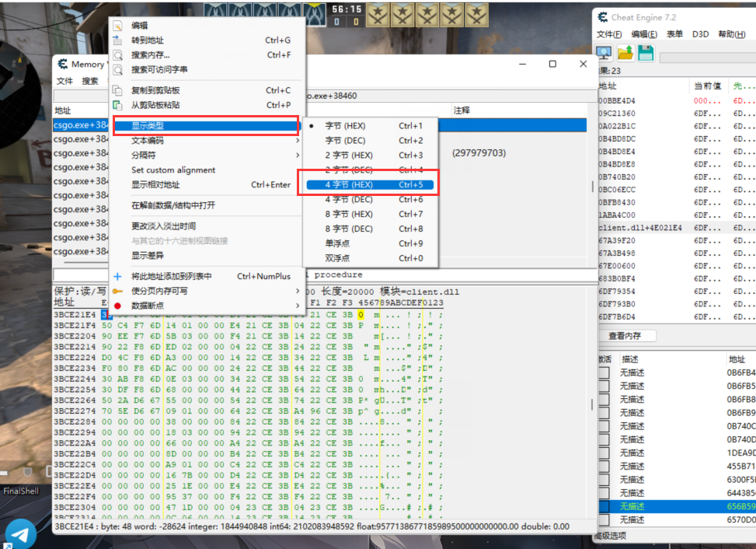Expand the 分隔符 submenu

pos(207,155)
